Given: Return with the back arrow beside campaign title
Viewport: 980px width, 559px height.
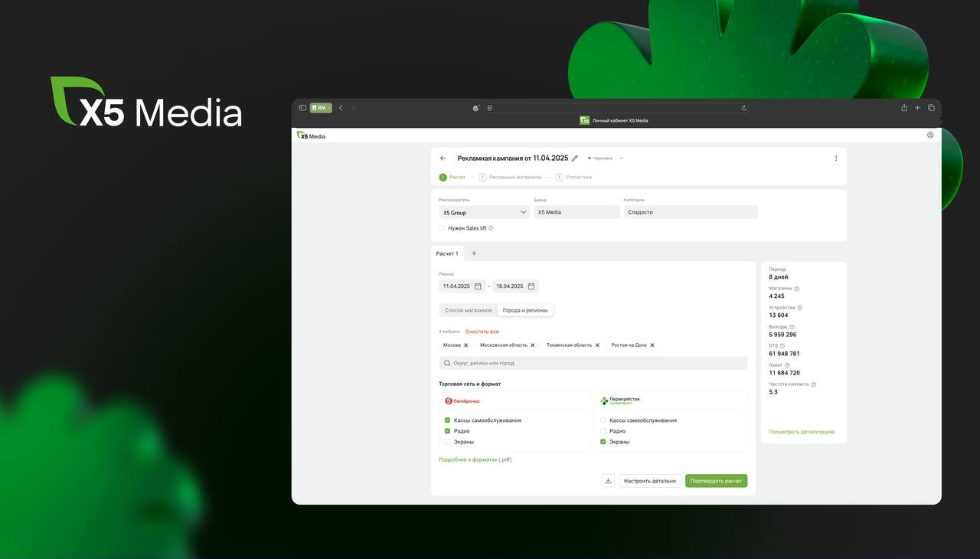Looking at the screenshot, I should [x=443, y=159].
